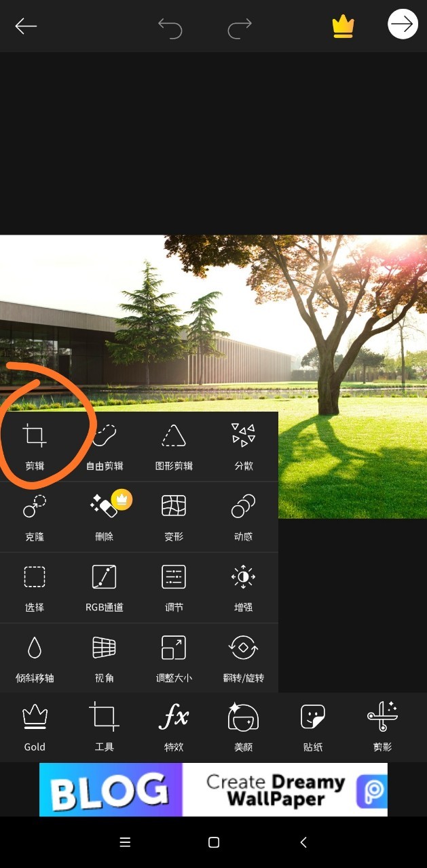The width and height of the screenshot is (427, 868).
Task: Choose the 图形剪辑 shape crop tool
Action: [x=174, y=446]
